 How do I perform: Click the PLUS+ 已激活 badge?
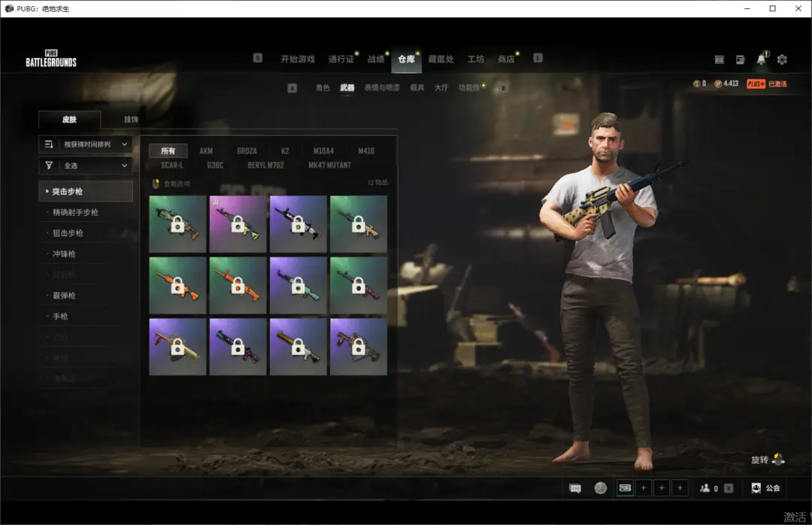pos(766,83)
